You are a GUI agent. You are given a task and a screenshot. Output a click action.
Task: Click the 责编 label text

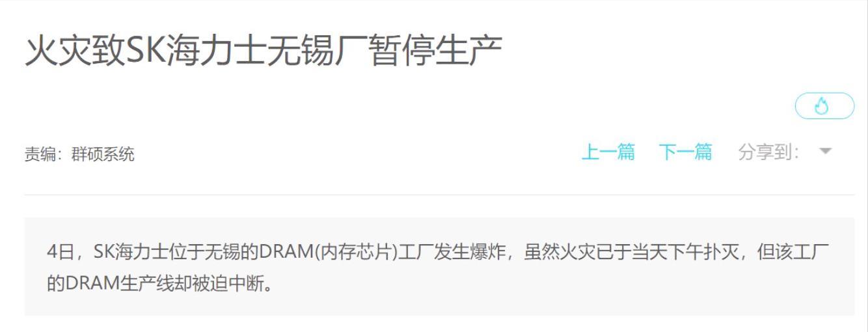click(x=40, y=154)
